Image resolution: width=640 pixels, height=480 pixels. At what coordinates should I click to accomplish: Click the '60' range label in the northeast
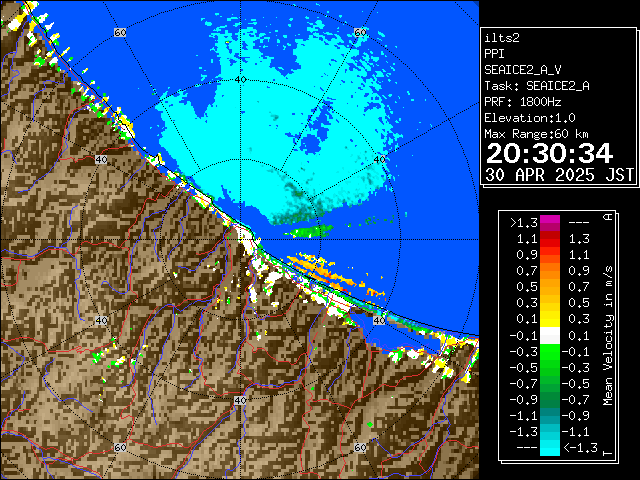click(x=360, y=32)
